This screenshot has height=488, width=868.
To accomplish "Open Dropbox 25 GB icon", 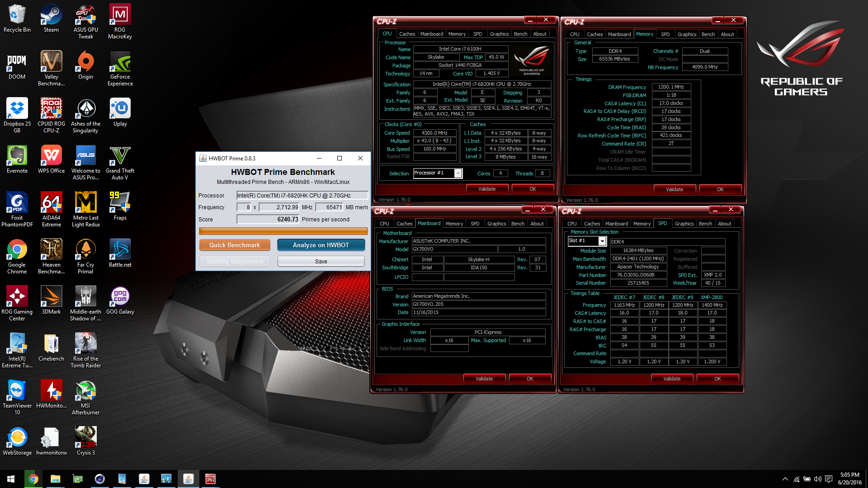I will [x=17, y=115].
